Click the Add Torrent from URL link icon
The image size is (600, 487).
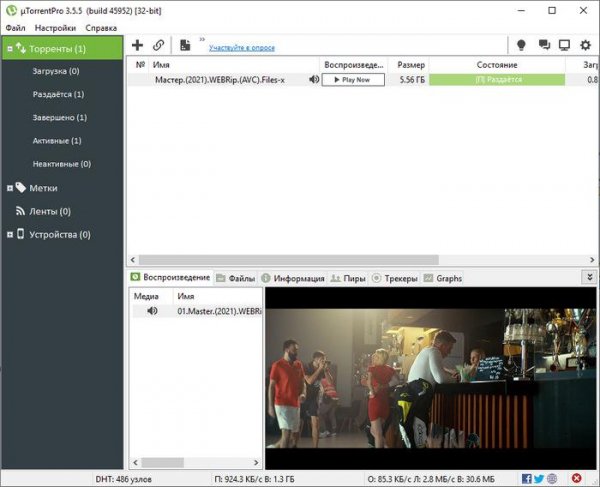(x=158, y=46)
